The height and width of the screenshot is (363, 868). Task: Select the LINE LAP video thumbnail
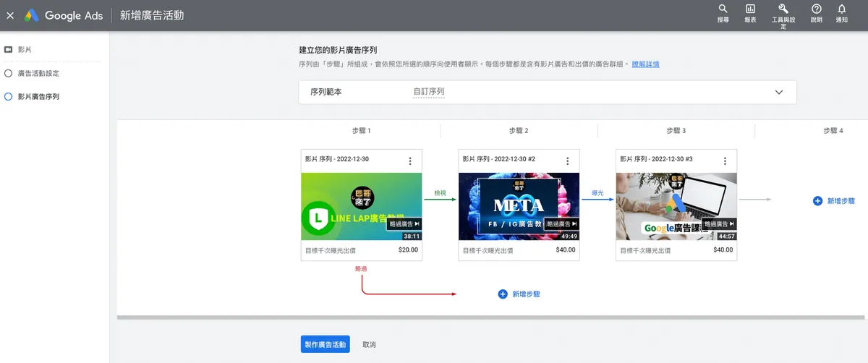(362, 206)
